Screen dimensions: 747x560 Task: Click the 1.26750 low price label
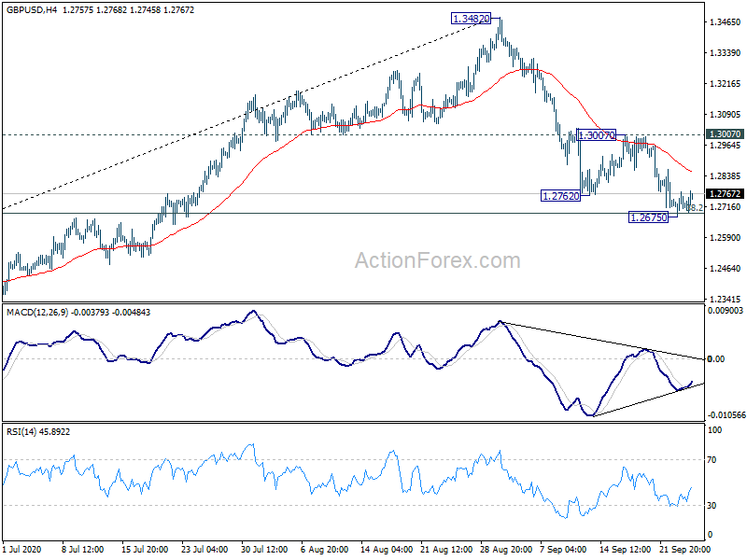pyautogui.click(x=648, y=217)
